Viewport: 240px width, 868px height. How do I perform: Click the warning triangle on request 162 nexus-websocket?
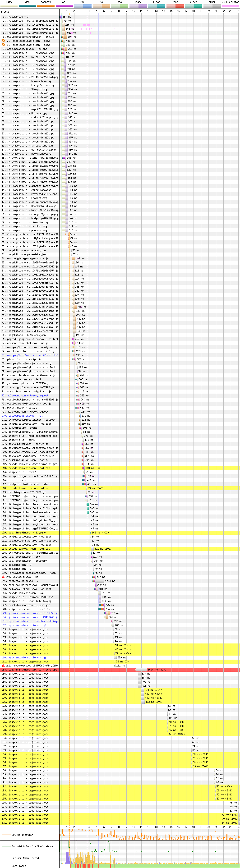pos(3,666)
